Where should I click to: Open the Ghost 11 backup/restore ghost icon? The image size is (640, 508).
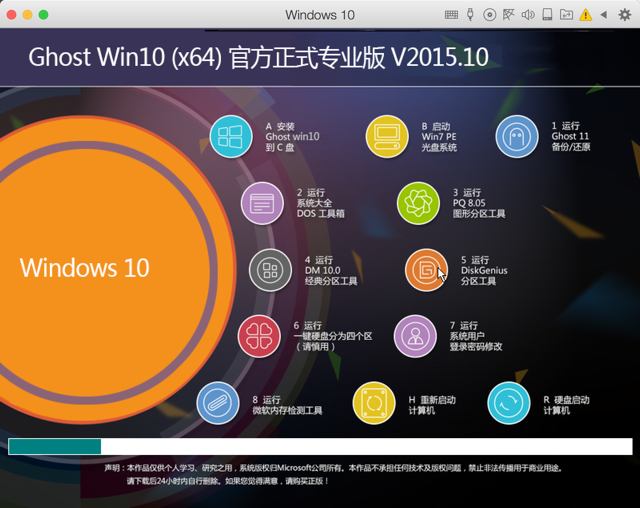[517, 136]
